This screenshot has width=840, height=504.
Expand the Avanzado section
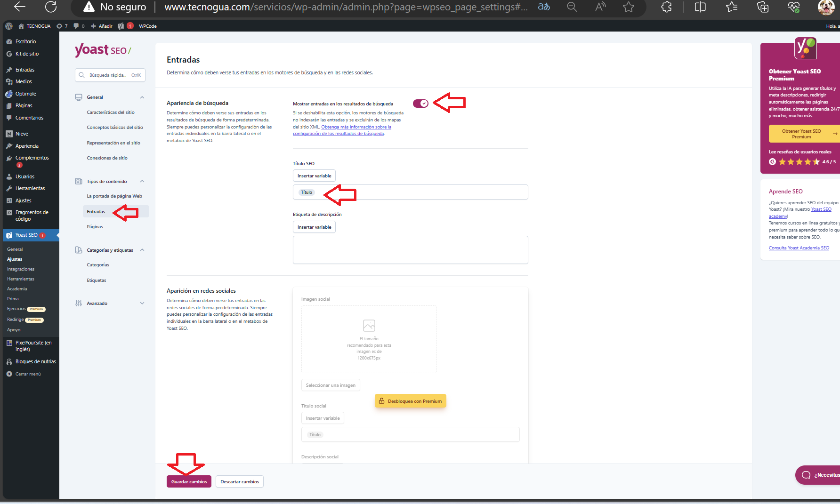tap(142, 303)
